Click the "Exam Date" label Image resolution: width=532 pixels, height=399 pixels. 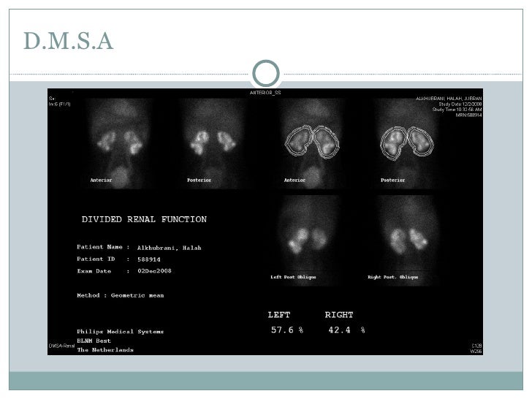coord(94,271)
